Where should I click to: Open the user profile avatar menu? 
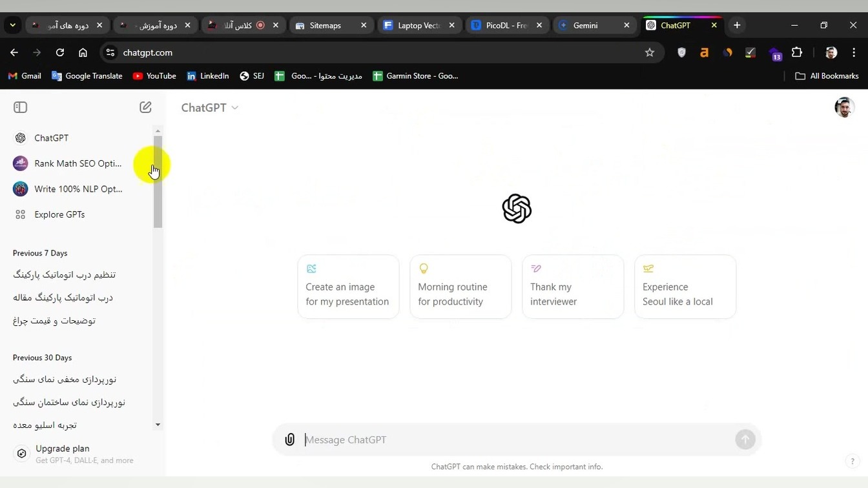point(844,107)
